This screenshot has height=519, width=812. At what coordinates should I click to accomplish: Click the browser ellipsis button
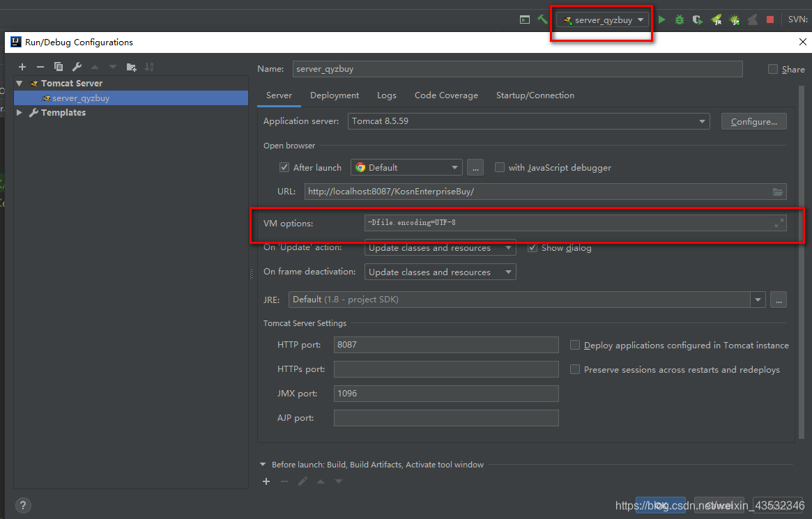(x=475, y=167)
